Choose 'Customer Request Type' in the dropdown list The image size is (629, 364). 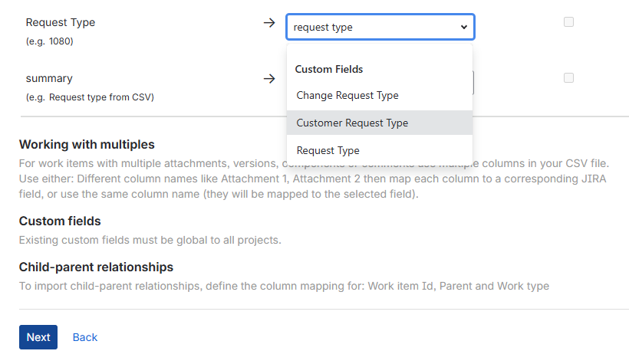click(x=352, y=123)
